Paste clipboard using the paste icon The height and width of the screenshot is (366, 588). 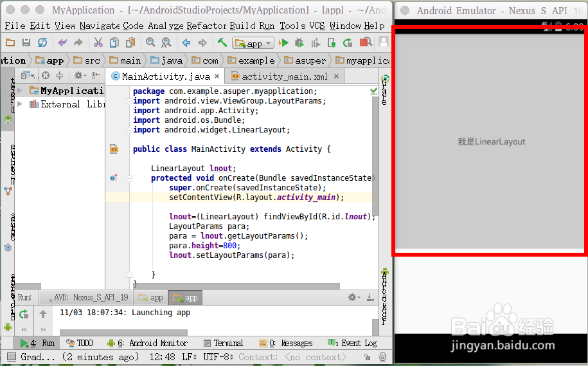pos(130,43)
